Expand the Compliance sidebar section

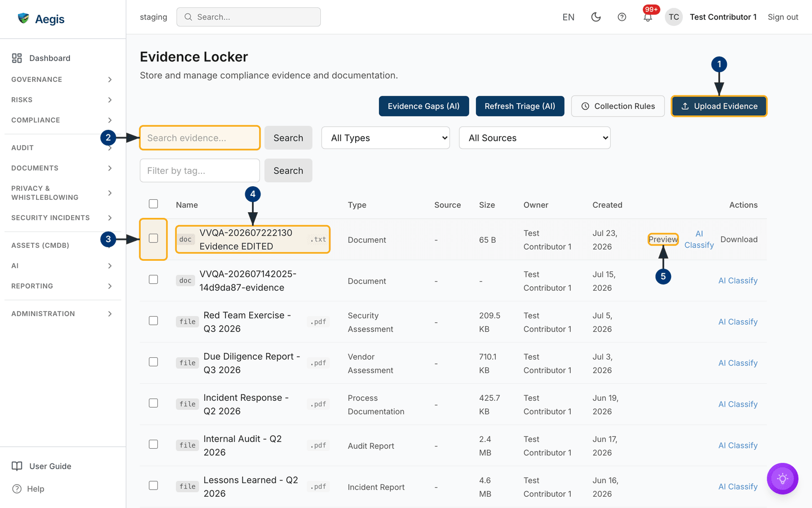pyautogui.click(x=62, y=120)
